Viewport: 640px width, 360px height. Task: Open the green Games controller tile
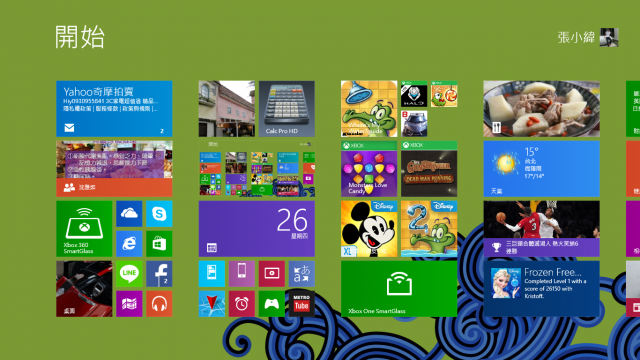[x=271, y=304]
